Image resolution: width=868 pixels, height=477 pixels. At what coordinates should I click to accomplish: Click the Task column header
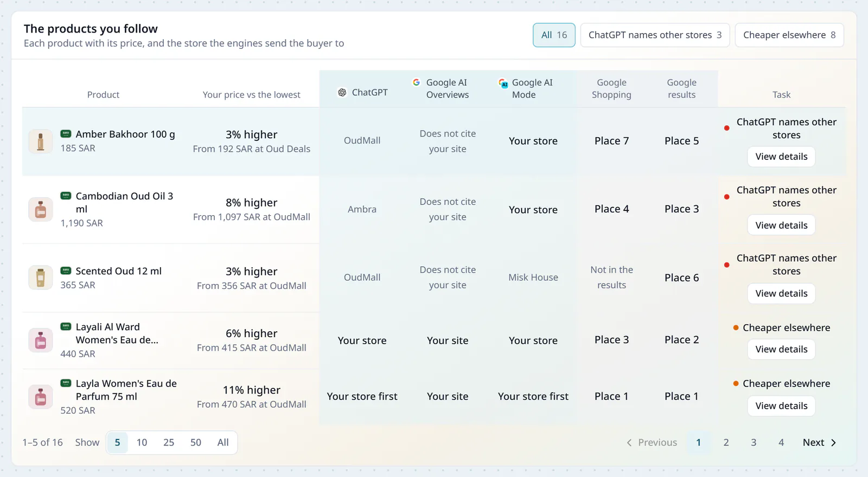tap(781, 95)
